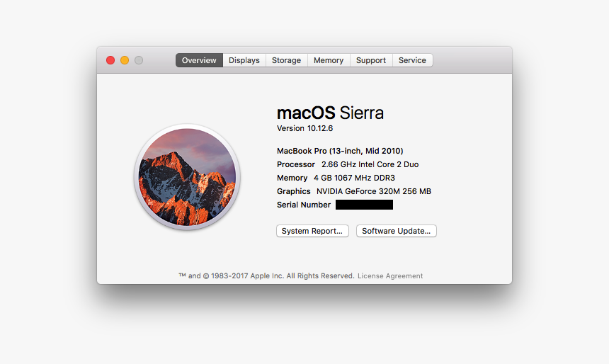Click NVIDIA GeForce 320M 256 MB value
Screen dimensions: 609x364
point(374,191)
